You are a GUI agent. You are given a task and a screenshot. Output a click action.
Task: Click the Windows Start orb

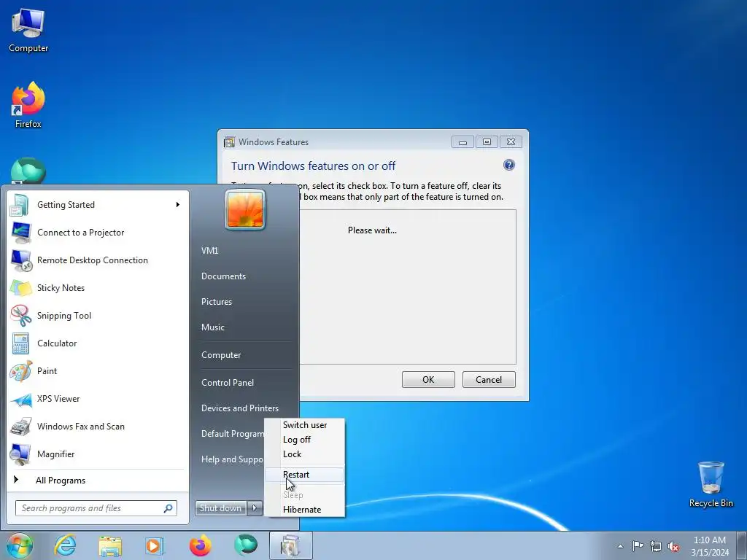[20, 545]
